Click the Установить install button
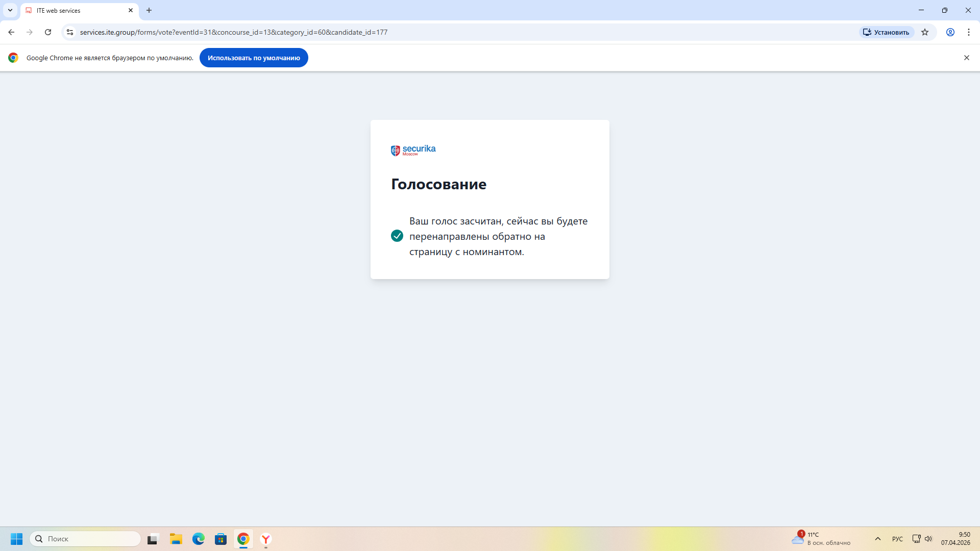The width and height of the screenshot is (980, 551). tap(886, 32)
